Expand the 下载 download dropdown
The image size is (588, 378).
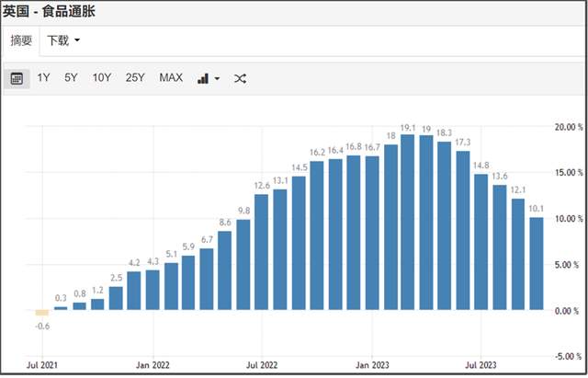click(63, 40)
